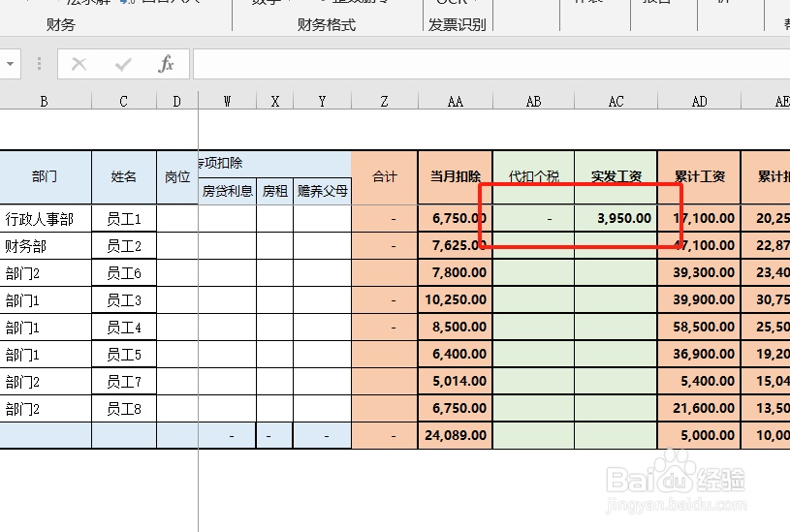The image size is (790, 532).
Task: Confirm entry with checkmark icon
Action: pos(123,64)
